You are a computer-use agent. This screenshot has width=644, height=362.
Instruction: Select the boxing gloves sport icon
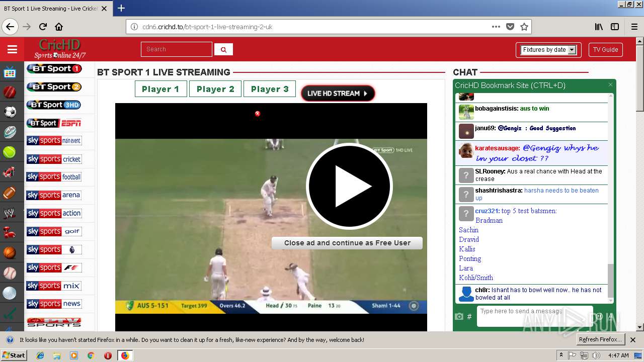tap(10, 233)
